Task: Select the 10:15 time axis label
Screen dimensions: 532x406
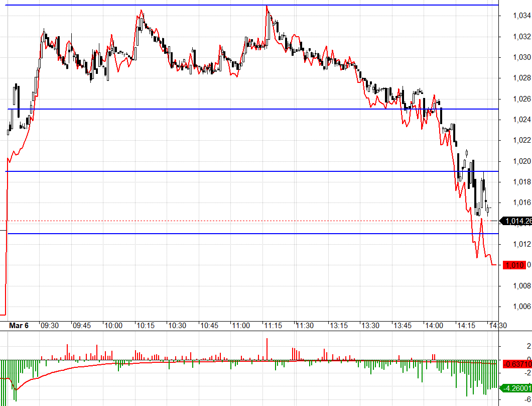Action: click(146, 326)
